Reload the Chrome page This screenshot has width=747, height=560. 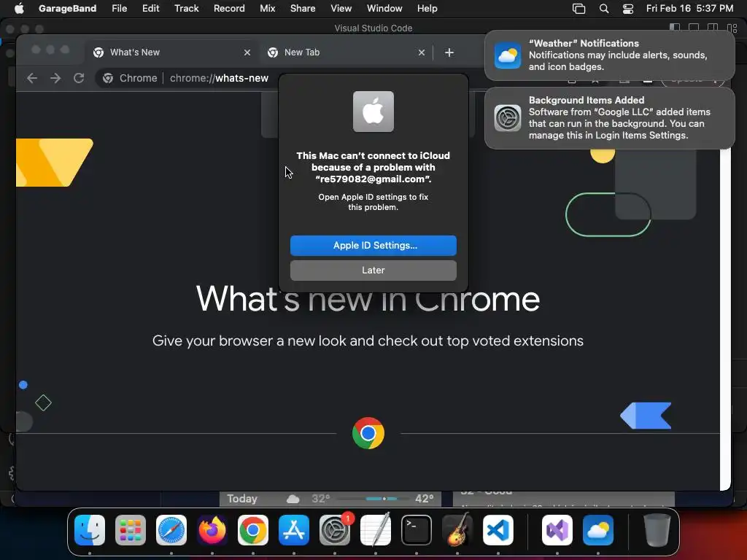pyautogui.click(x=79, y=78)
